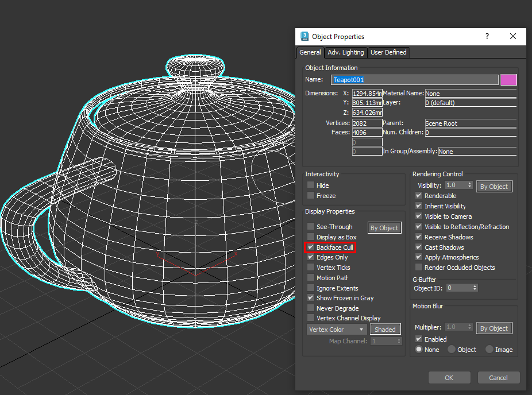Select the Object motion blur radio
Screen dimensions: 532x395
pos(451,349)
